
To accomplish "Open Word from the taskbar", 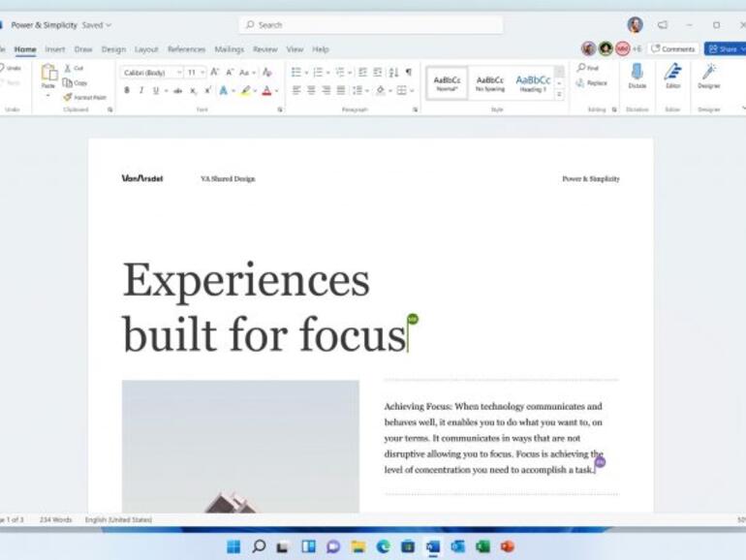I will (433, 546).
